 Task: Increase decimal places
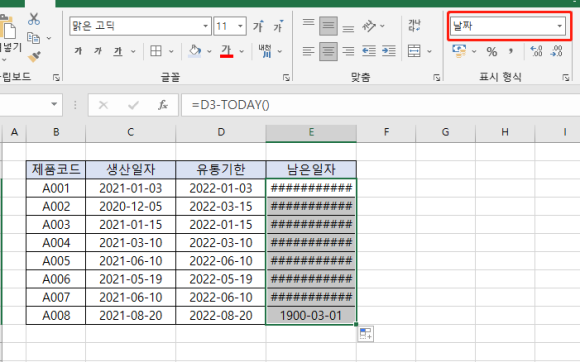pyautogui.click(x=536, y=51)
